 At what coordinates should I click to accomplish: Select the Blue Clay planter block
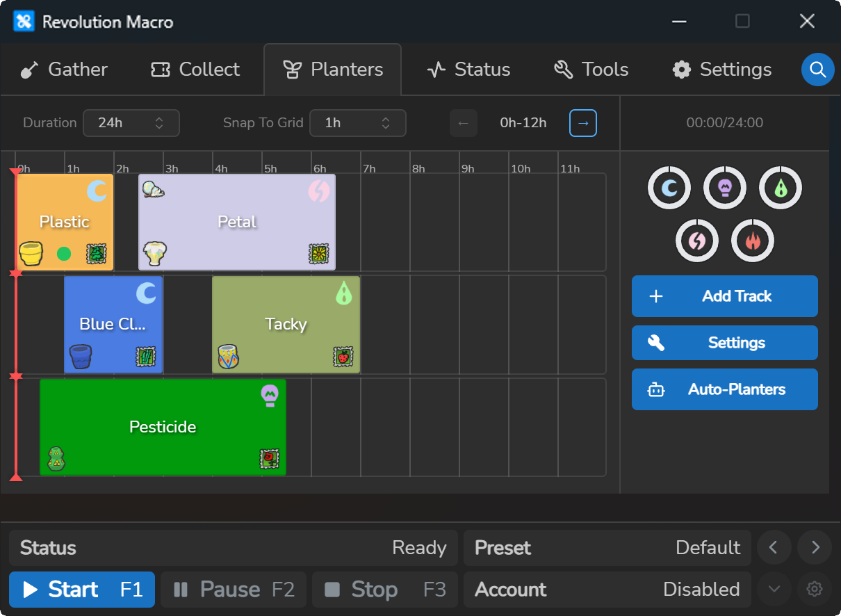click(113, 325)
